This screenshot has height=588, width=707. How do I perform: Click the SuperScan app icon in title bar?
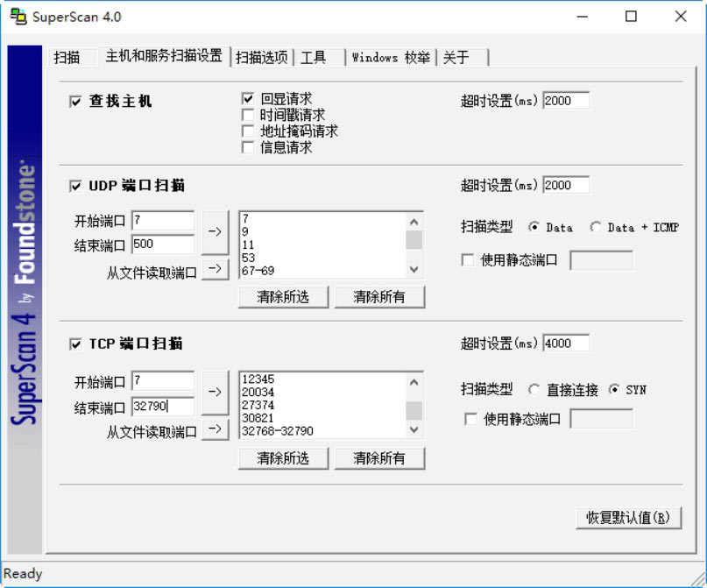tap(18, 17)
